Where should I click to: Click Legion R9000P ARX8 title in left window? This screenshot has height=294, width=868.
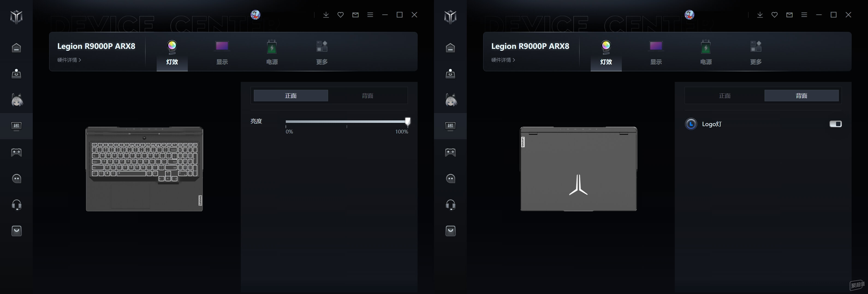pos(96,46)
